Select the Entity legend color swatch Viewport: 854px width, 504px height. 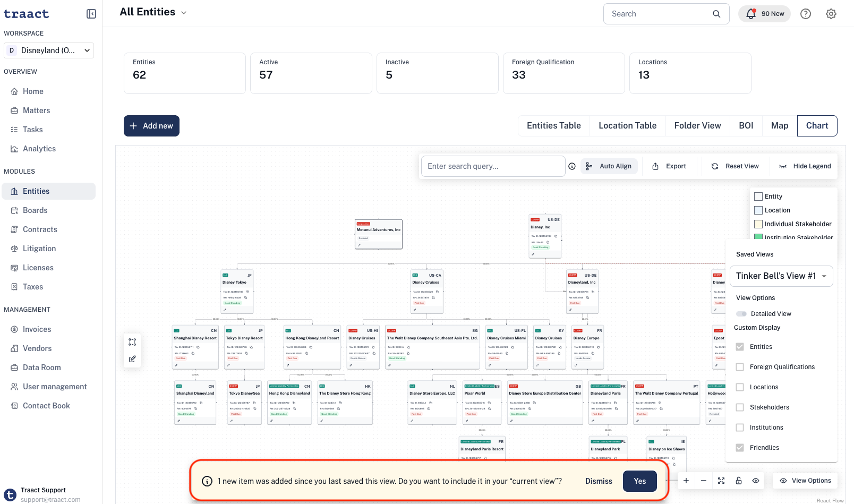758,197
